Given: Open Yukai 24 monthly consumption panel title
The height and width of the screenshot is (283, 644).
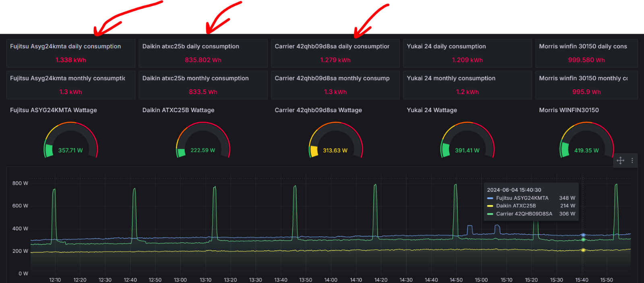Looking at the screenshot, I should click(x=451, y=78).
